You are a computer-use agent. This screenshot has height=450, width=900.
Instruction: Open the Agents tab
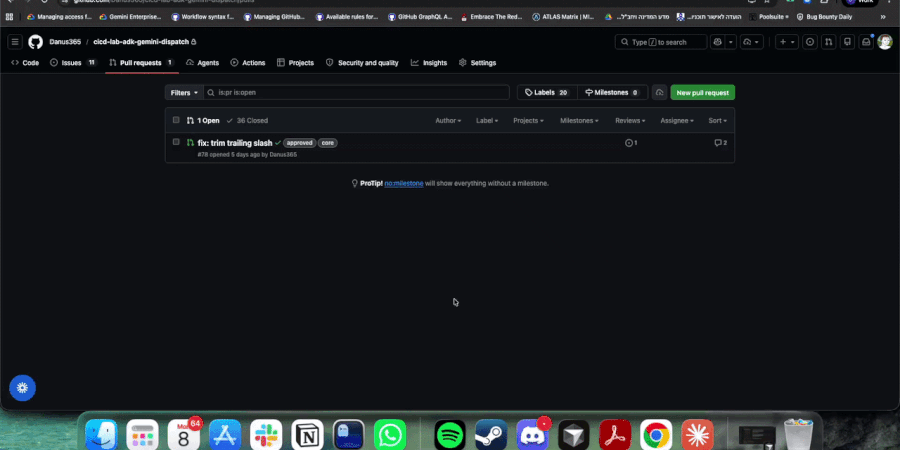pyautogui.click(x=203, y=63)
